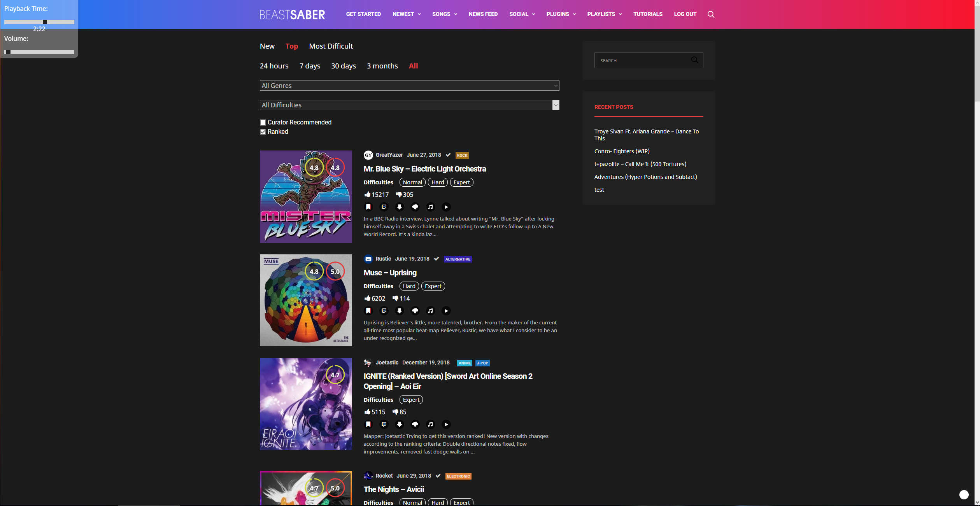Click Twitch icon under Mr. Blue Sky
The width and height of the screenshot is (980, 506).
384,207
